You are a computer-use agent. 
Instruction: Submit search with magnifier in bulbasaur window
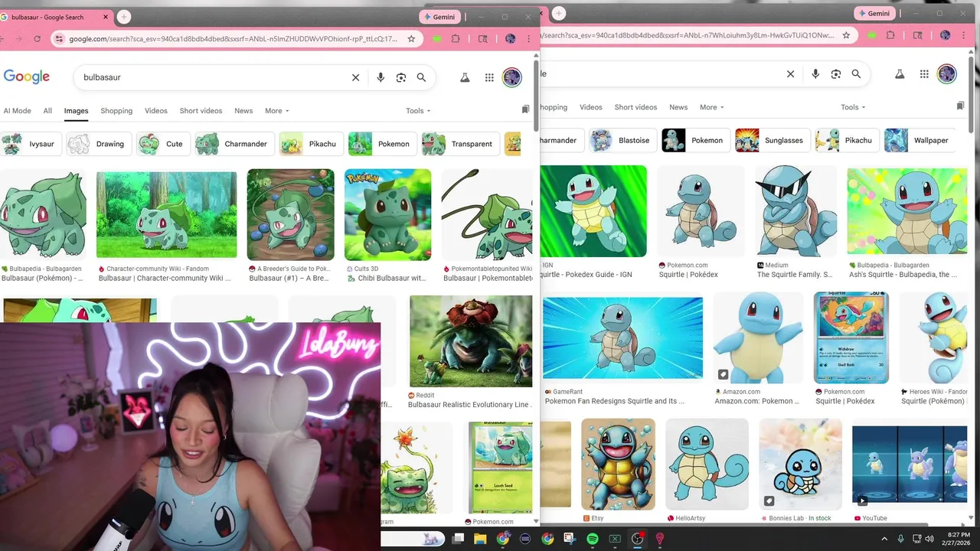pos(421,77)
